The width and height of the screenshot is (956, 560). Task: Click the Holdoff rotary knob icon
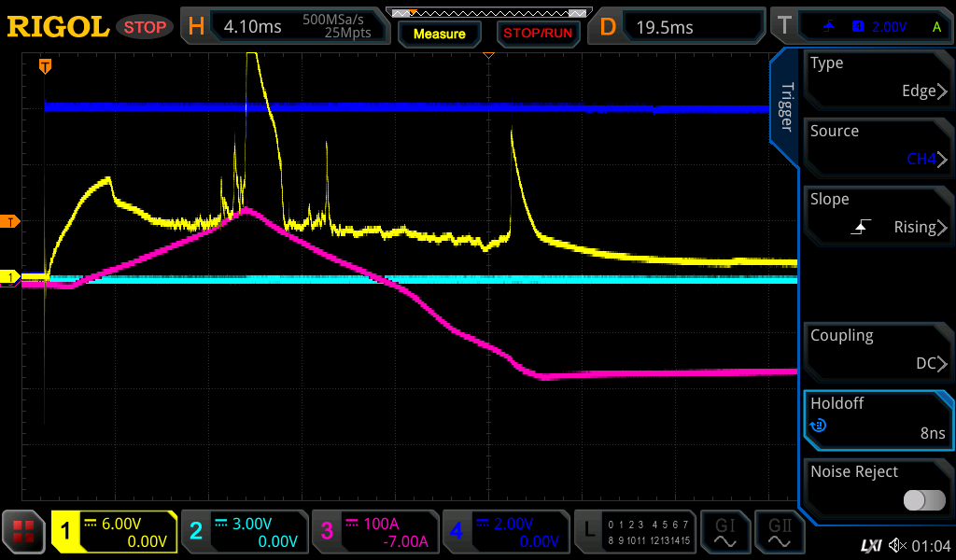tap(819, 426)
